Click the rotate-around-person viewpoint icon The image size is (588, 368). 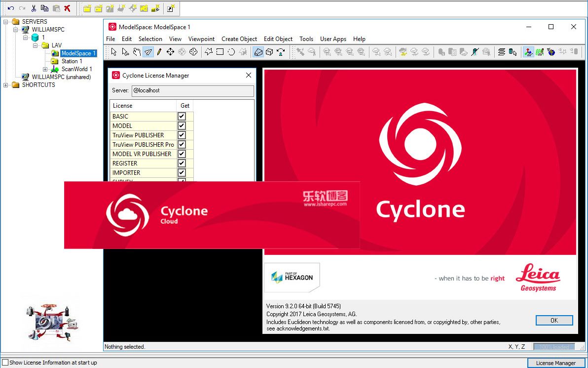coord(281,52)
